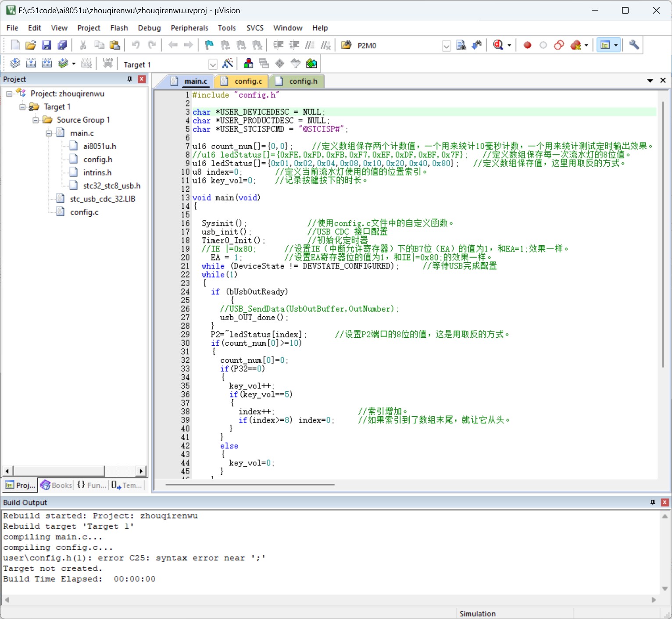The height and width of the screenshot is (619, 672).
Task: Click the editor horizontal scrollbar thumb
Action: pos(250,485)
